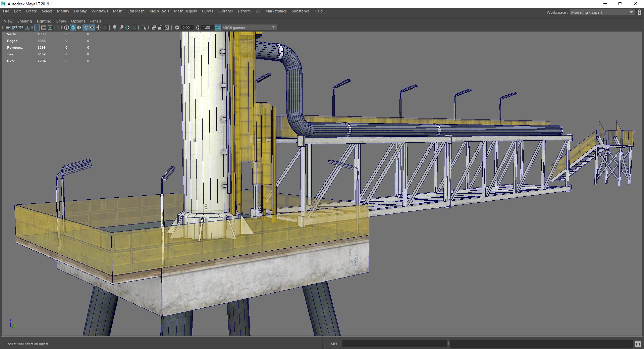The image size is (644, 349).
Task: Open the script editor icon
Action: click(638, 344)
